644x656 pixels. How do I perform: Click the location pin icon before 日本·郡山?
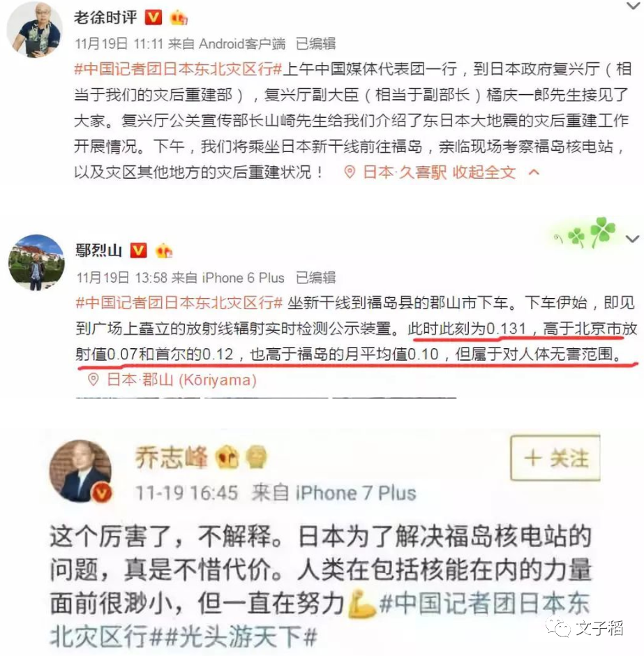coord(93,380)
